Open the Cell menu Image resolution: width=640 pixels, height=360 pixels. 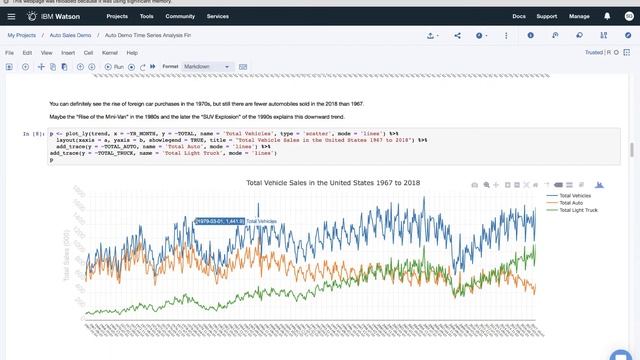88,53
